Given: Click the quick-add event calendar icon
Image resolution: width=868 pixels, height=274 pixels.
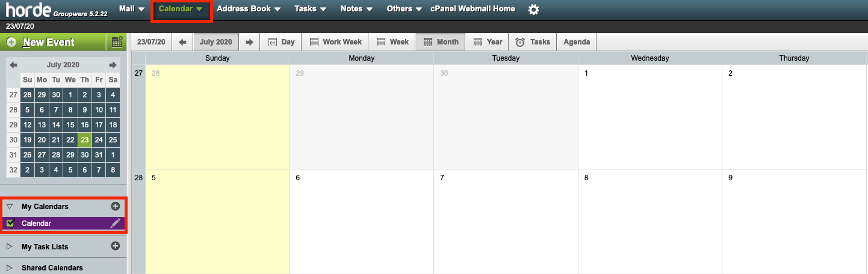Looking at the screenshot, I should point(117,42).
